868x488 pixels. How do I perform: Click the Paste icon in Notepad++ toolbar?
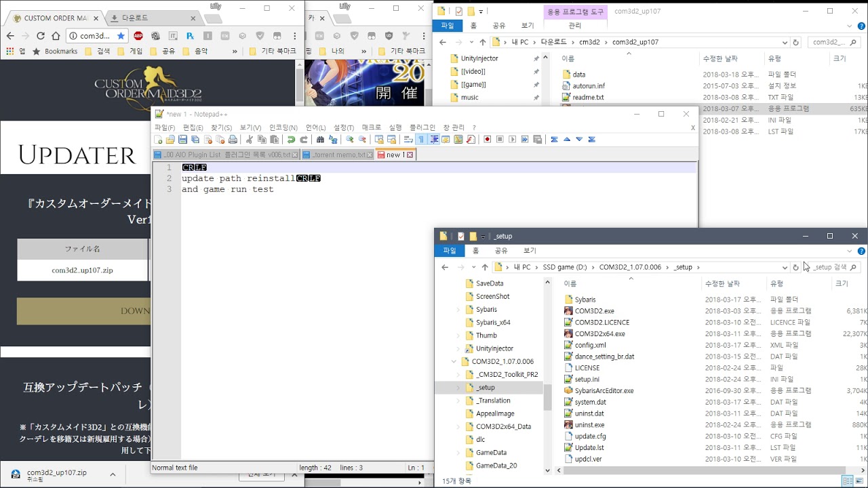[x=274, y=140]
